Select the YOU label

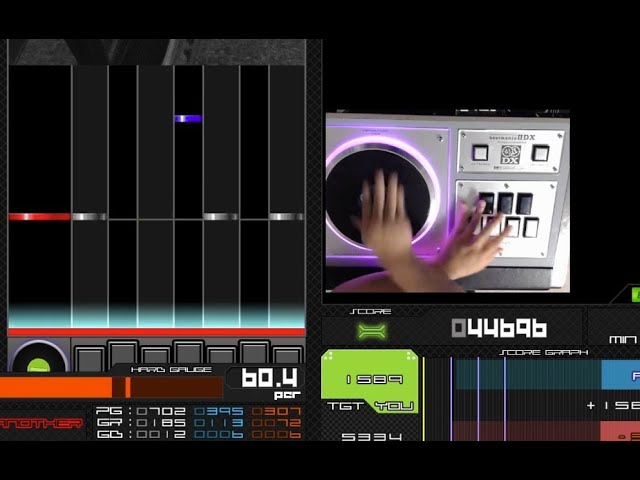click(x=394, y=406)
